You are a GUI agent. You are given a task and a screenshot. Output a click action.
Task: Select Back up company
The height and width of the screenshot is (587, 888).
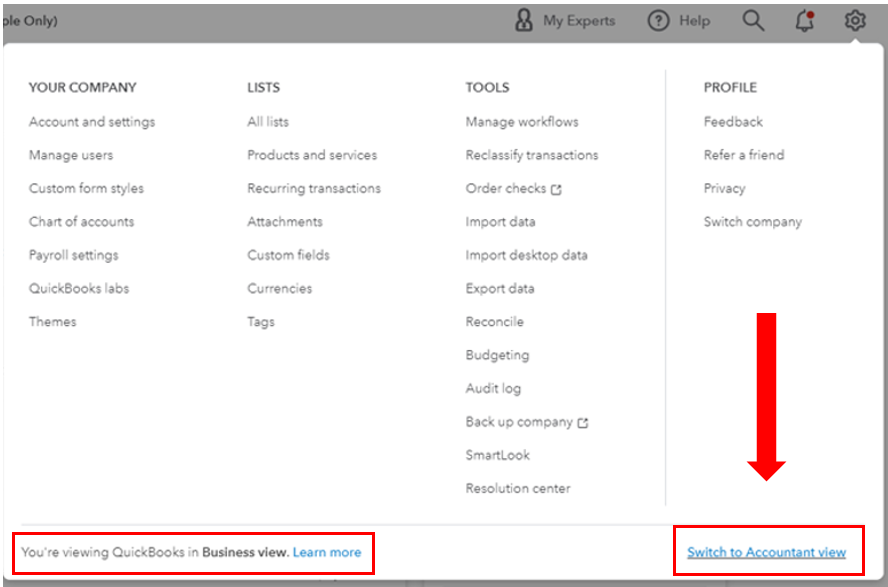click(519, 422)
